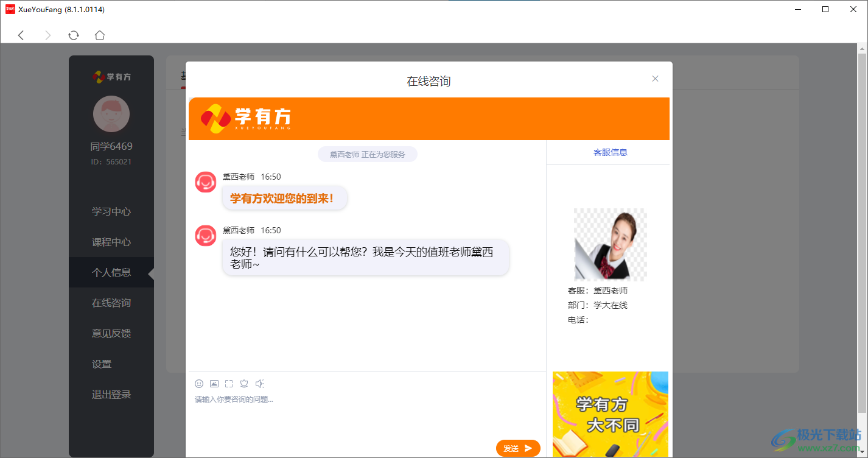
Task: Click the 黛西老师 正在为您服务 status notice
Action: pos(368,154)
